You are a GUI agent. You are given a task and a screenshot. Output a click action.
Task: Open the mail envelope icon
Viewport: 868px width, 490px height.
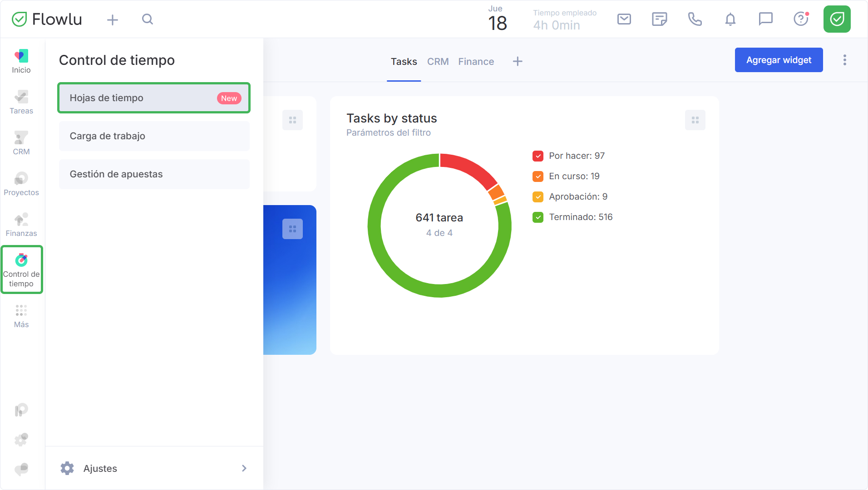[624, 19]
